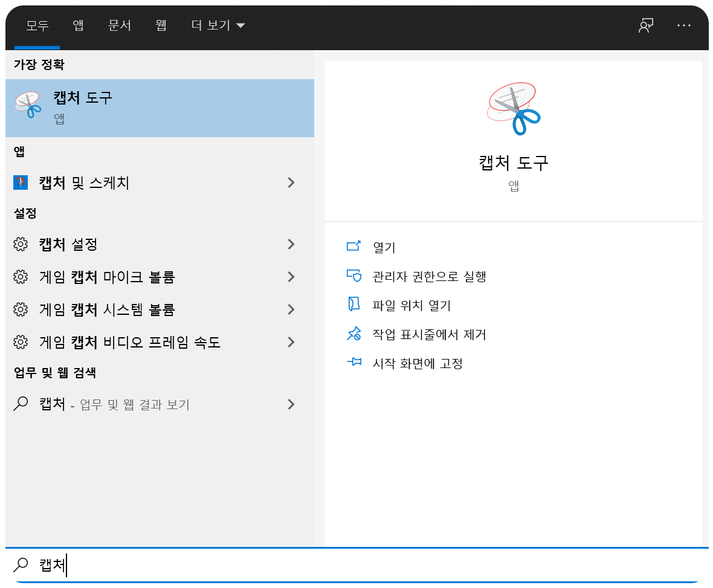Image resolution: width=713 pixels, height=588 pixels.
Task: Choose 작업 표시줄에서 제거
Action: [x=429, y=334]
